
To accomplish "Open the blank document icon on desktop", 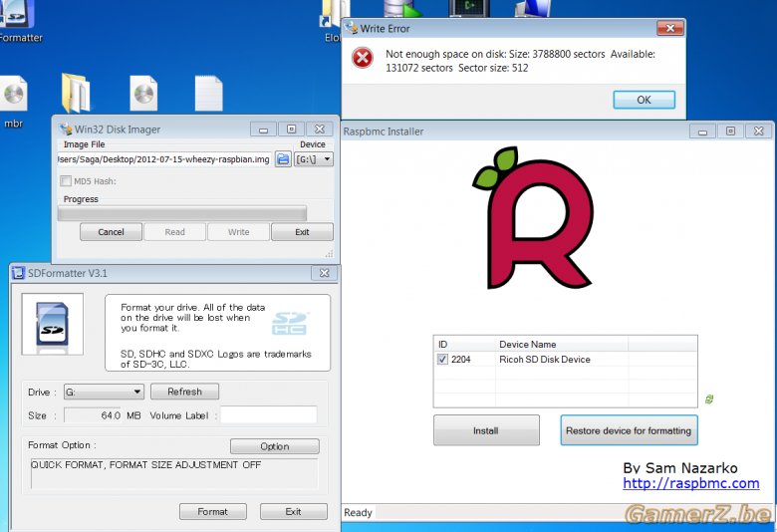I will 208,93.
